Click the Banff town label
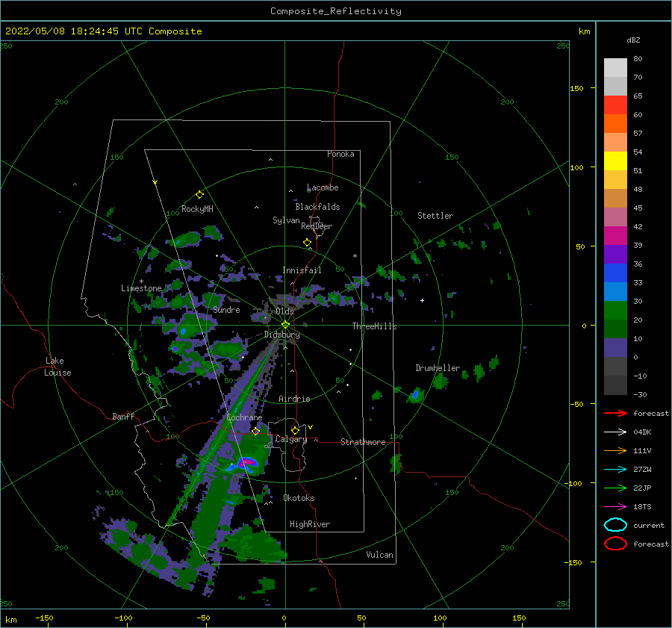The image size is (672, 628). point(123,416)
